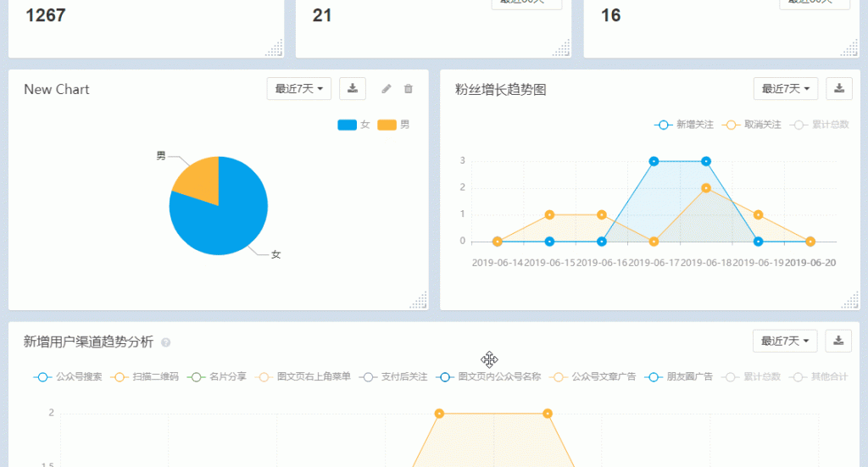
Task: Download the 新增用户渠道趋势分析 chart
Action: 839,341
